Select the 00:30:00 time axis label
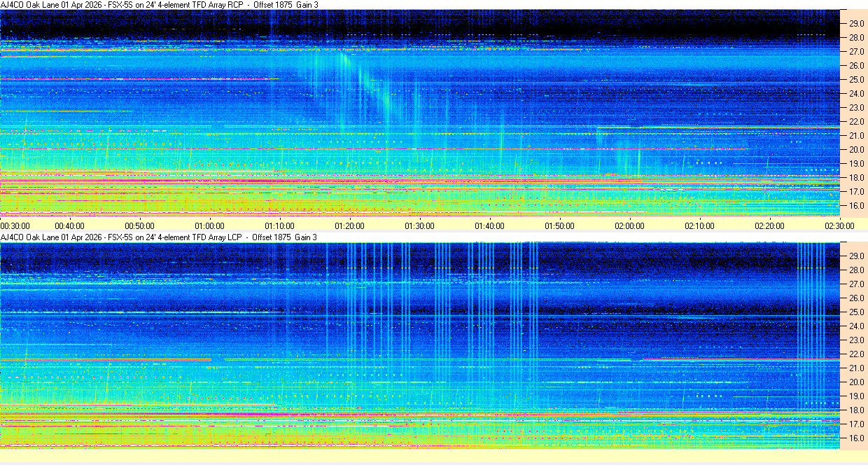The height and width of the screenshot is (465, 868). point(15,225)
